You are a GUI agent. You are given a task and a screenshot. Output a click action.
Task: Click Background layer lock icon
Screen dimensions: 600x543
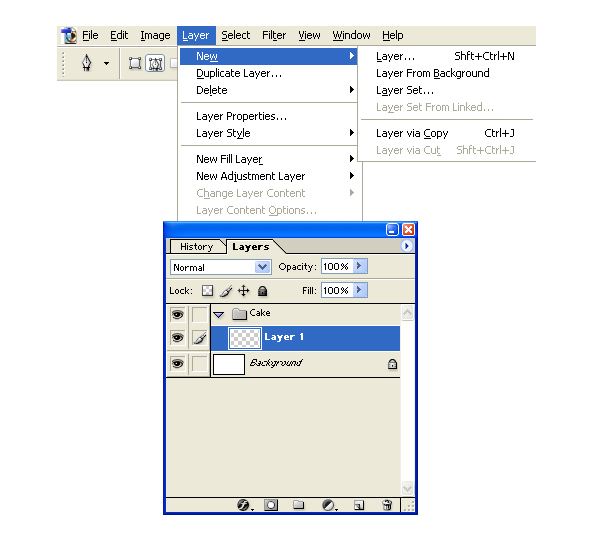tap(392, 364)
